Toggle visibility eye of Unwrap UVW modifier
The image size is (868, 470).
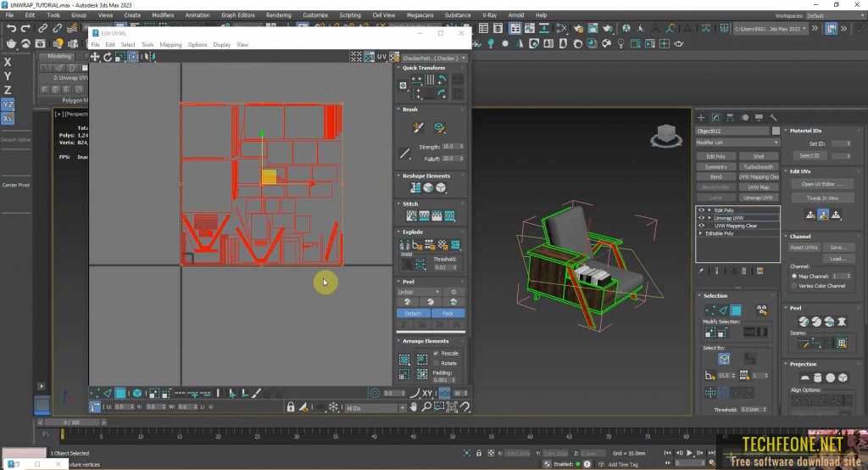pos(701,218)
